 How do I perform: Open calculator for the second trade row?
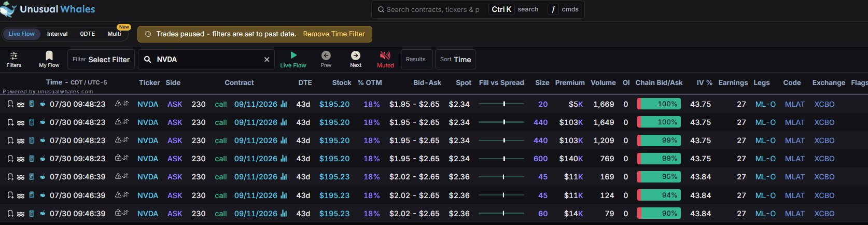[32, 122]
